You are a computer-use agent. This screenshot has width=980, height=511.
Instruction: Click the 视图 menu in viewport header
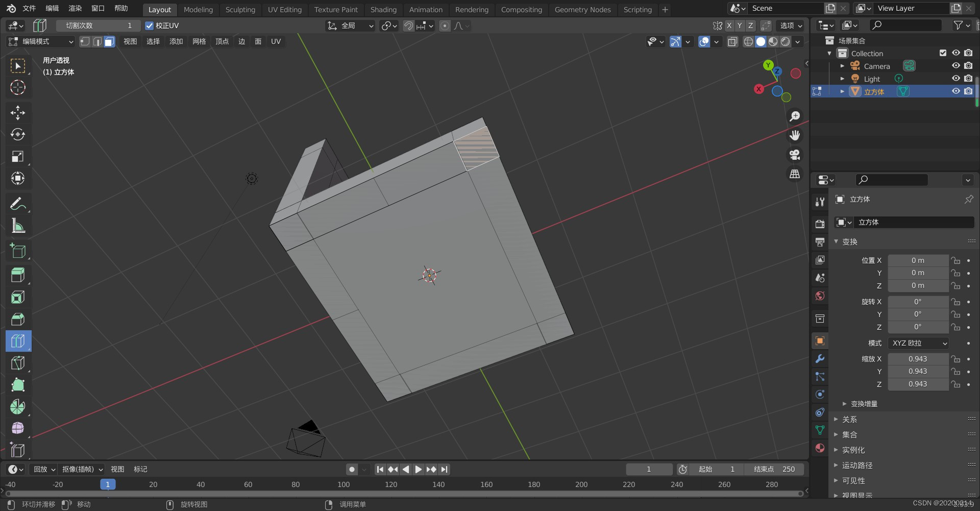(x=130, y=42)
